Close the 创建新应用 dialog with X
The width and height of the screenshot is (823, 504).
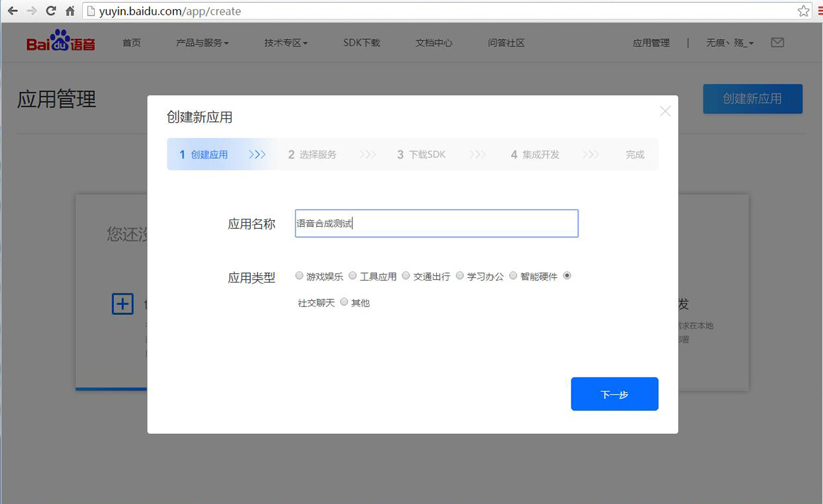tap(665, 111)
